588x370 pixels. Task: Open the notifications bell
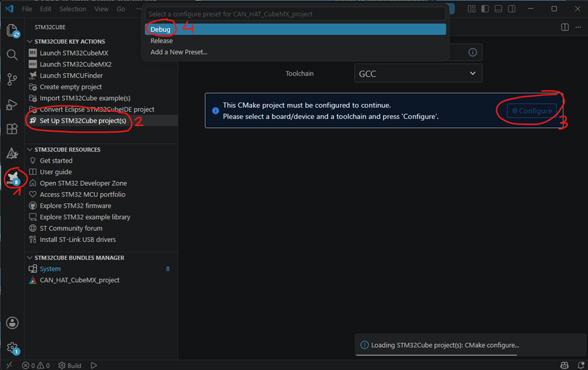581,365
